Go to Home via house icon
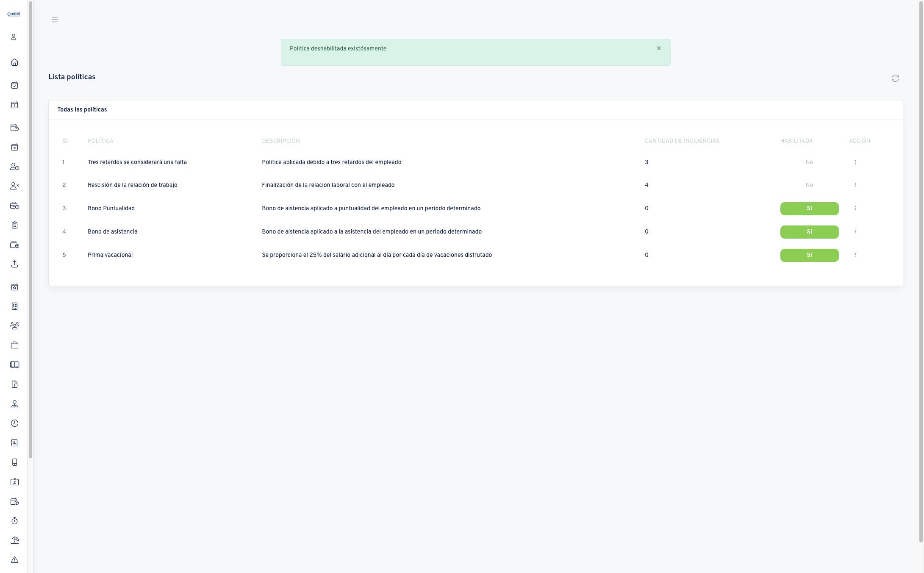 (x=14, y=62)
